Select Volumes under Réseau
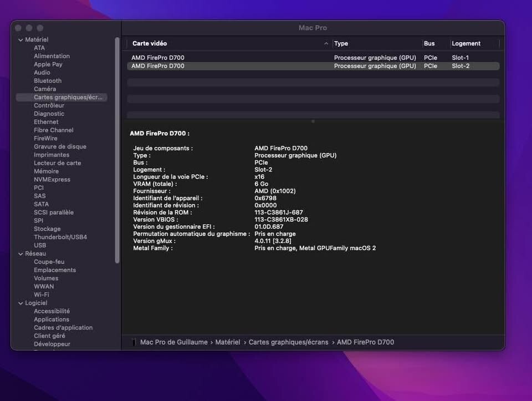Image resolution: width=532 pixels, height=401 pixels. [46, 278]
